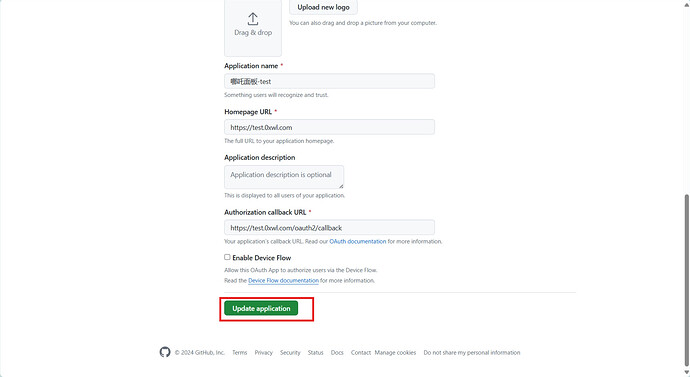Open the Security footer link

pyautogui.click(x=290, y=352)
